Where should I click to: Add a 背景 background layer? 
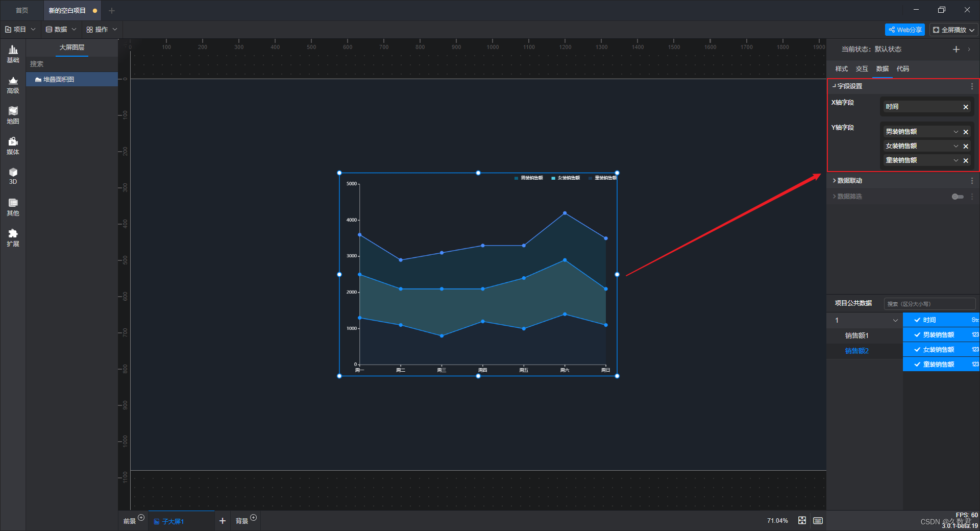tap(253, 518)
